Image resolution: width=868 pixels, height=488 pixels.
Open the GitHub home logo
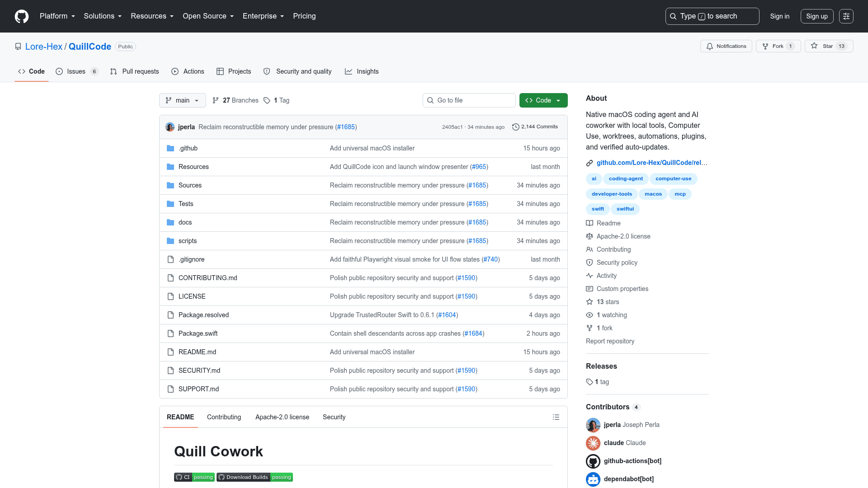22,16
